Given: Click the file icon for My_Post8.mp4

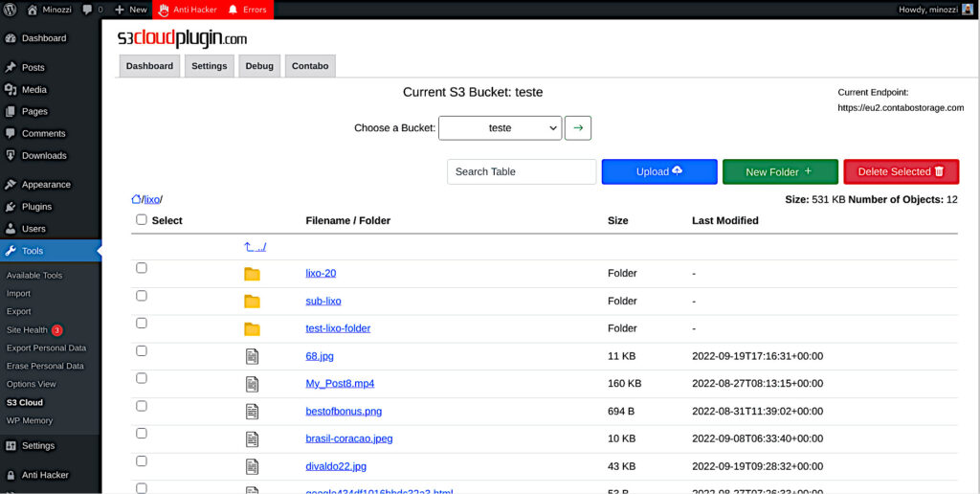Looking at the screenshot, I should 252,384.
